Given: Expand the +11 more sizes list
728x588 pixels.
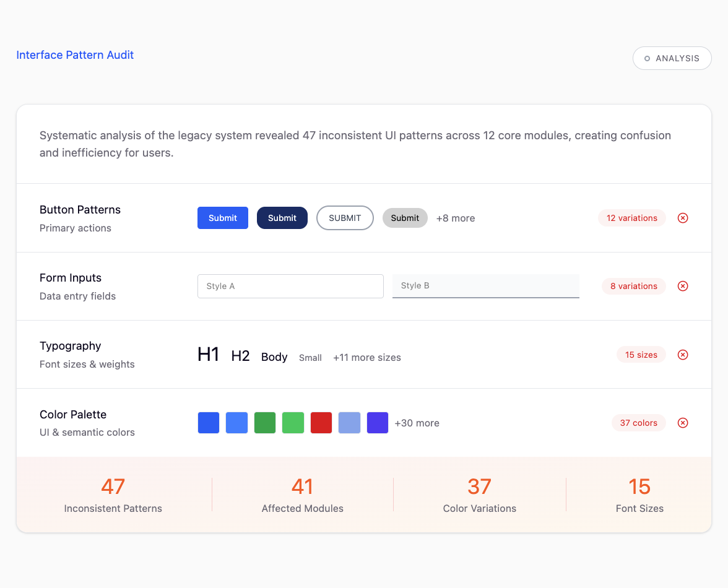Looking at the screenshot, I should (x=366, y=357).
